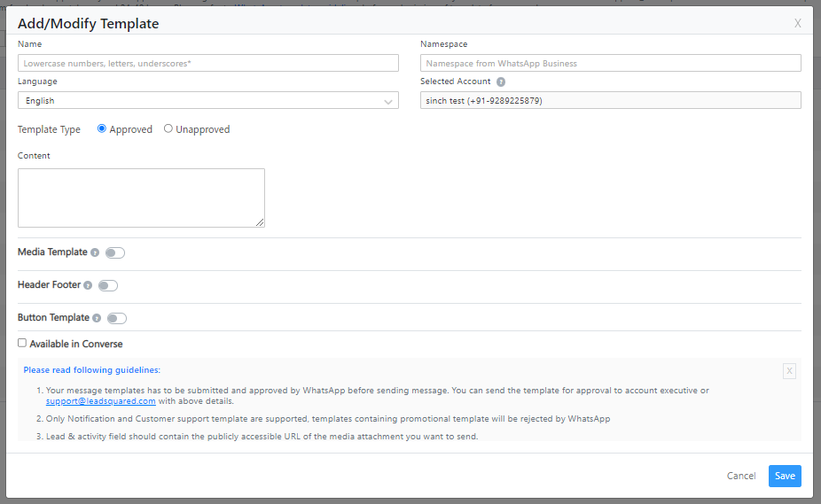
Task: Click the Media Template info icon
Action: pos(95,252)
